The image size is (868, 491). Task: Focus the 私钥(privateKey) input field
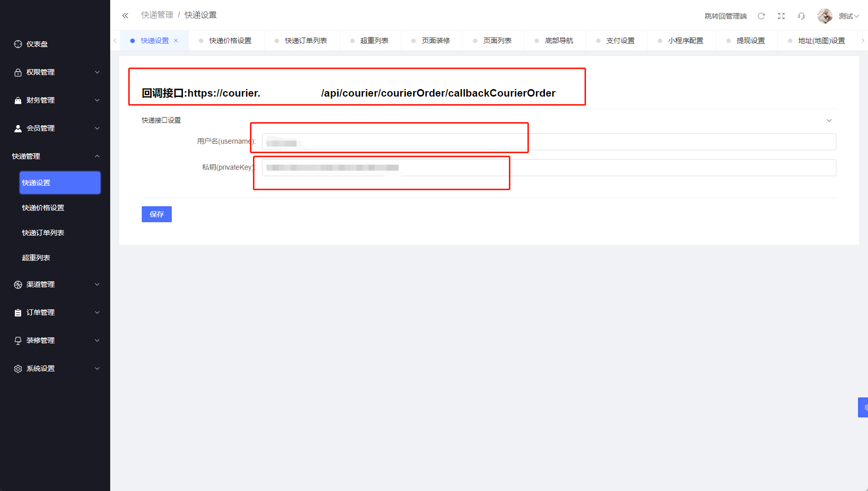point(548,168)
